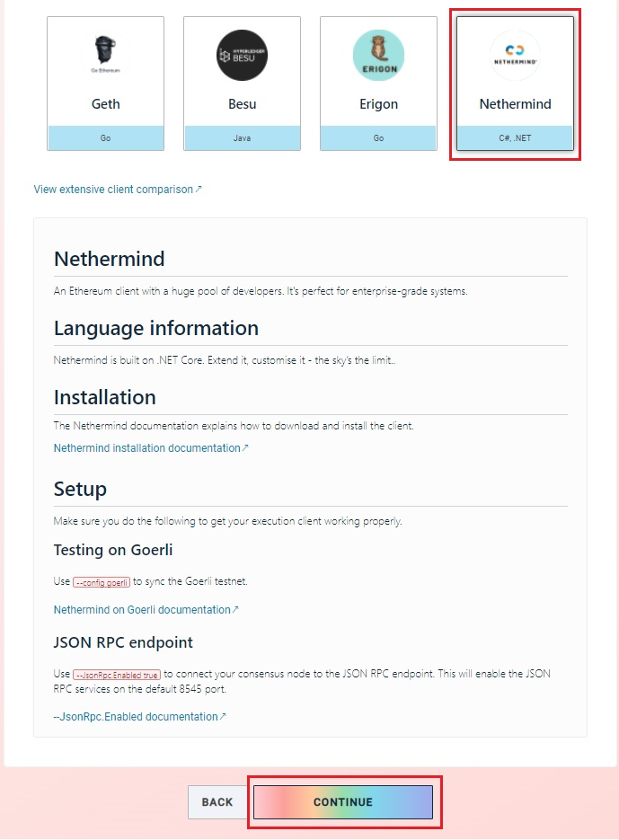619x840 pixels.
Task: Click the Nethermind section heading
Action: [x=110, y=259]
